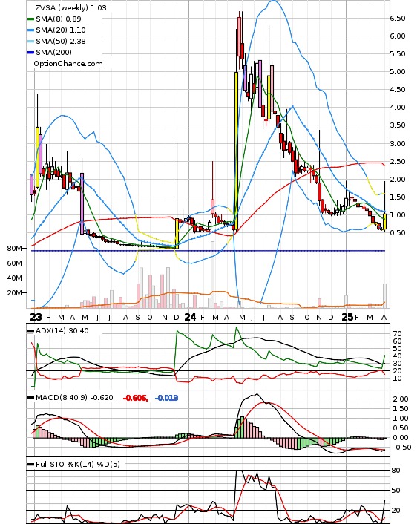Viewport: 420px width, 524px height.
Task: Click the red MACD value -0.606
Action: 135,398
